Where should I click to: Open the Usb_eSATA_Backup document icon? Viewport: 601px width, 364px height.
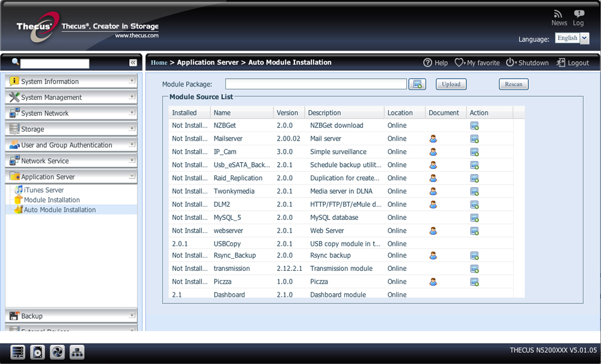(x=433, y=165)
